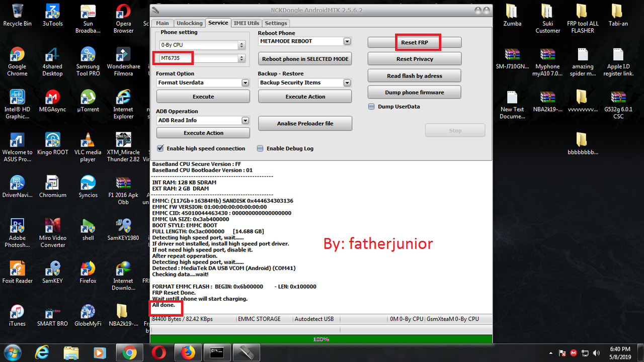Open the Windows Start menu

(12, 352)
